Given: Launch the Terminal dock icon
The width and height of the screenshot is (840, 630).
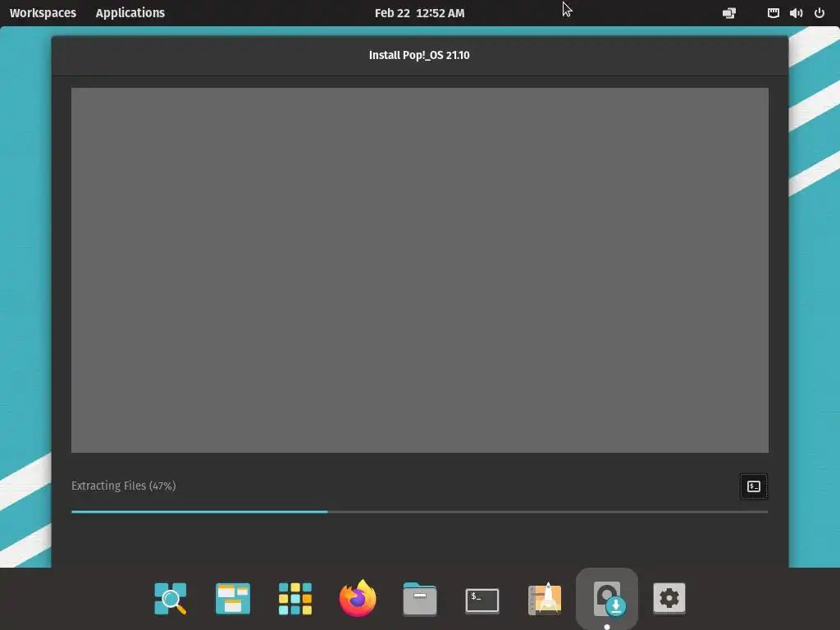Looking at the screenshot, I should point(482,600).
